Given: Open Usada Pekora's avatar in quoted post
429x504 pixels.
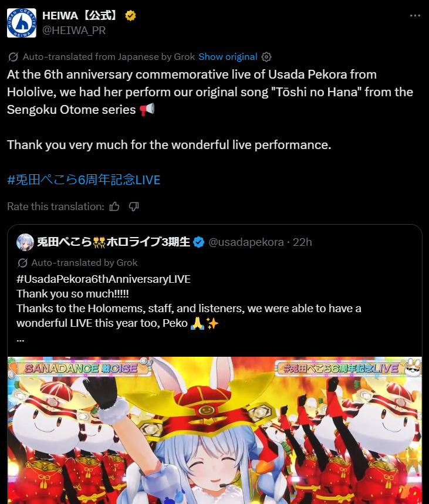Looking at the screenshot, I should click(x=25, y=242).
